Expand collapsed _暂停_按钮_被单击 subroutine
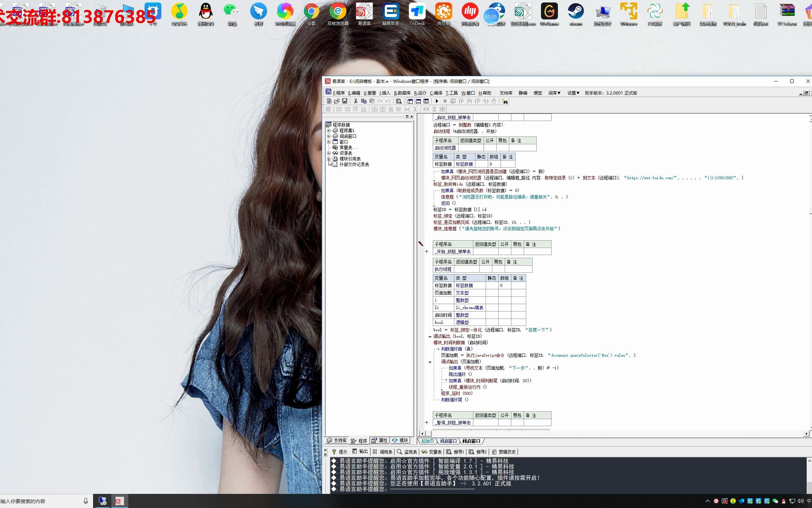Viewport: 812px width, 508px height. tap(426, 423)
